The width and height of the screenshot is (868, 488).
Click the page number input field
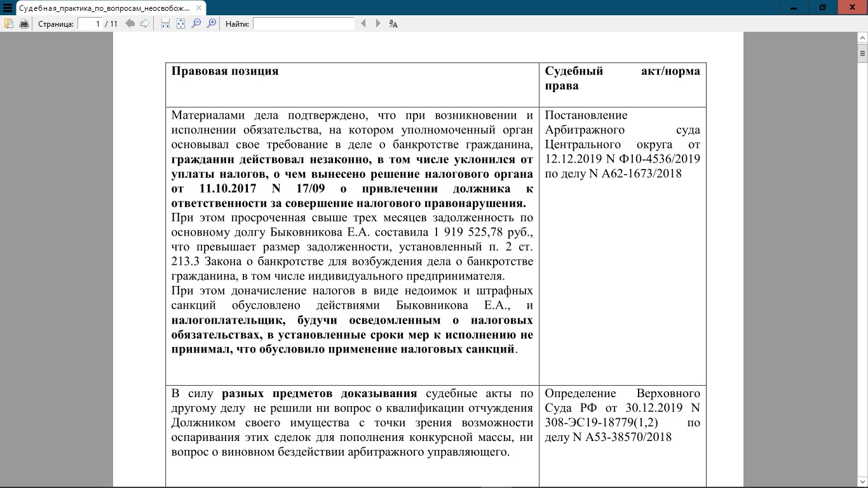click(x=90, y=24)
